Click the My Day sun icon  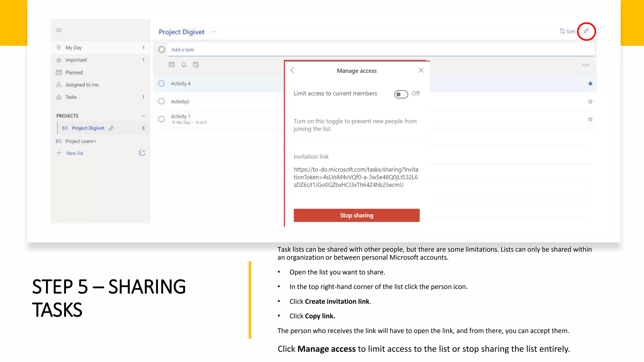click(58, 47)
